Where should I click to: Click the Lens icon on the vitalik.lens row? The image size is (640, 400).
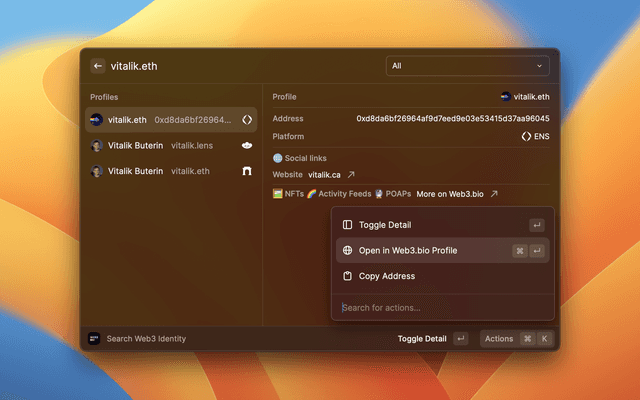[x=247, y=145]
